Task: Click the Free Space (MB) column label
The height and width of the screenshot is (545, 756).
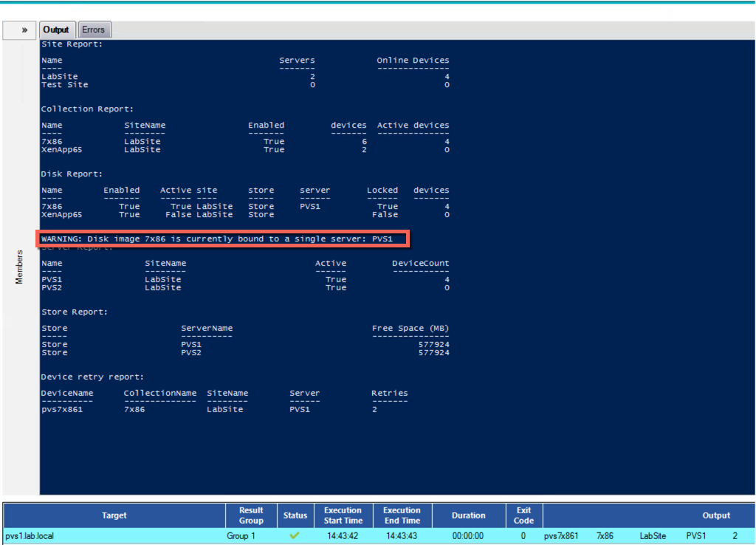Action: (410, 328)
